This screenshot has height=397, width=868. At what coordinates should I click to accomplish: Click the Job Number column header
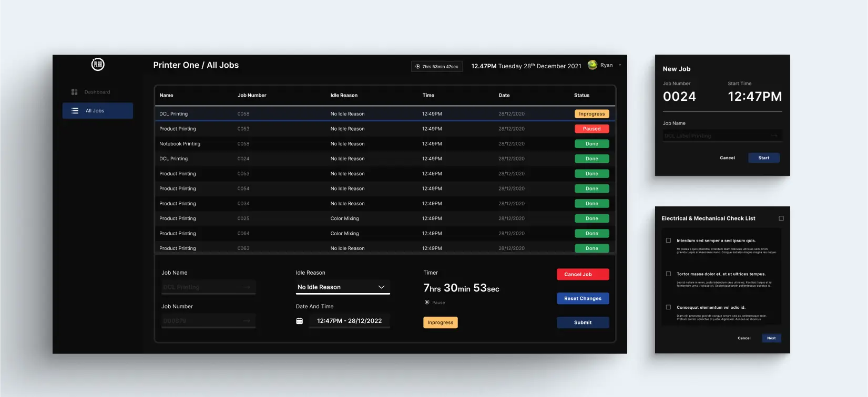[x=252, y=96]
